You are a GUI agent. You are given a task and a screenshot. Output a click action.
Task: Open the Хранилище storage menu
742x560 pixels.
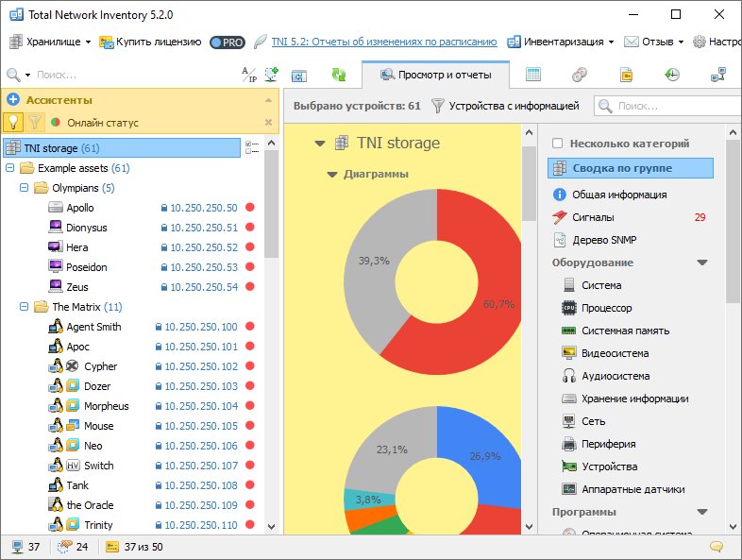50,42
